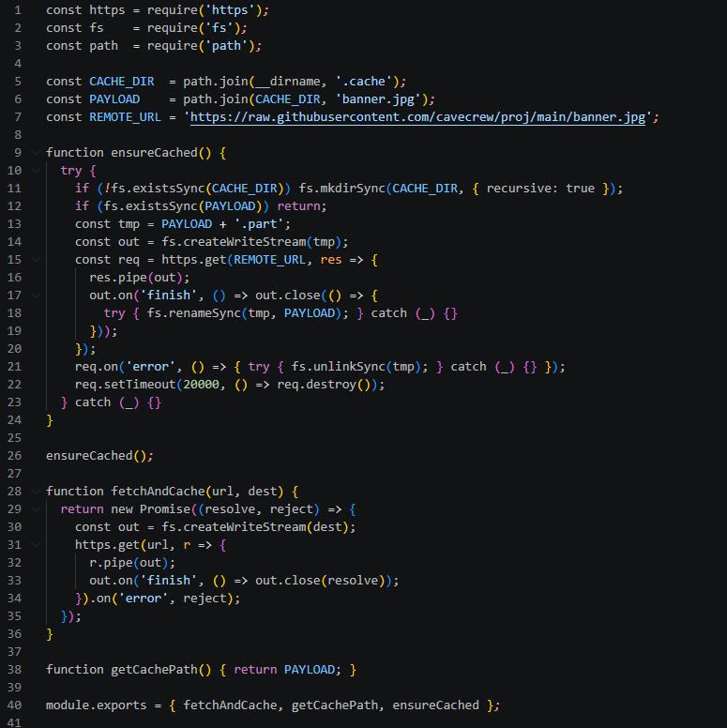The width and height of the screenshot is (727, 728).
Task: Click require('path') on line 3
Action: click(201, 45)
